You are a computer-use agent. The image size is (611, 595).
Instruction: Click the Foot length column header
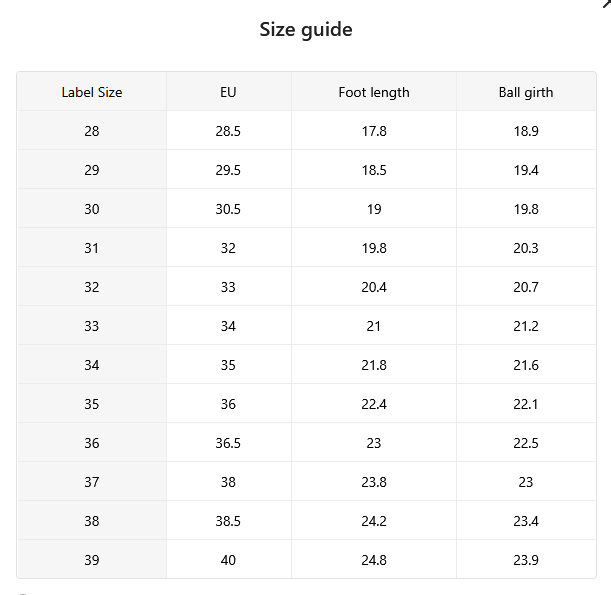point(374,92)
